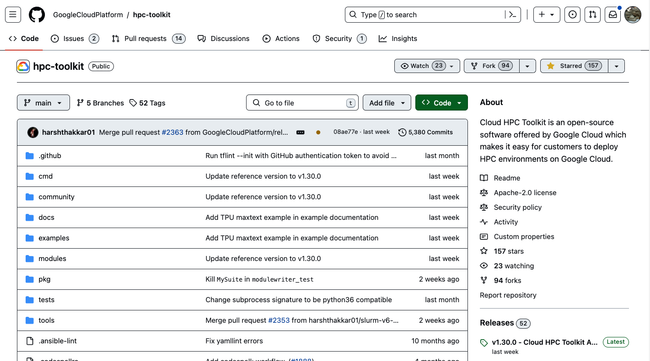Open the Add file dropdown

point(387,103)
